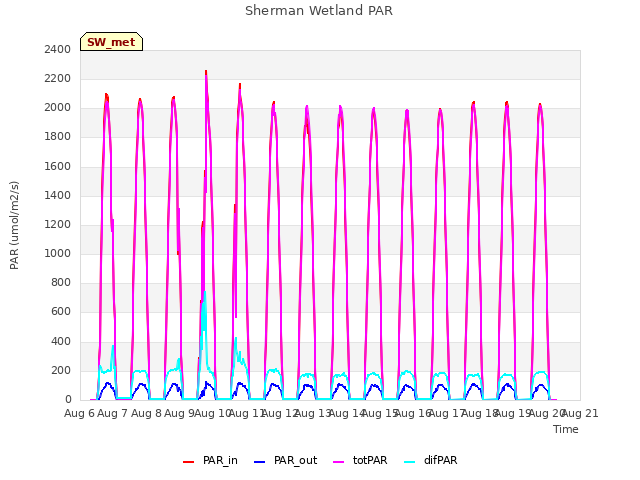Click the 1800 y-axis tick label

coord(58,137)
